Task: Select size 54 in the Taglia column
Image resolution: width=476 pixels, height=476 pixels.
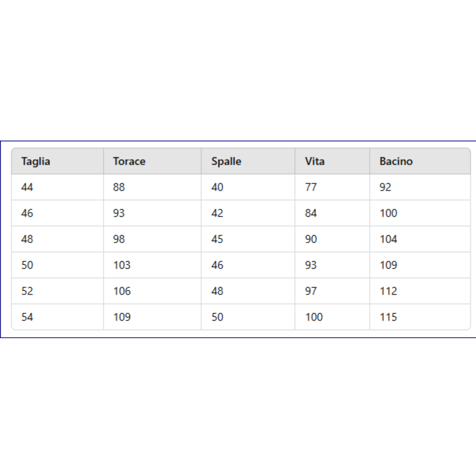Action: (27, 317)
